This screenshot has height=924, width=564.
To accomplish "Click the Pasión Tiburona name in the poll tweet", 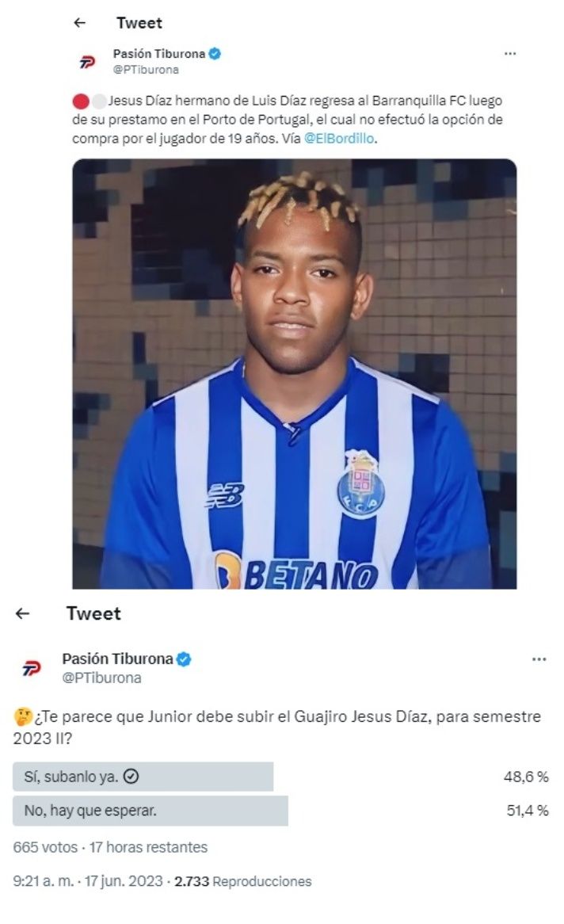I will [x=118, y=659].
